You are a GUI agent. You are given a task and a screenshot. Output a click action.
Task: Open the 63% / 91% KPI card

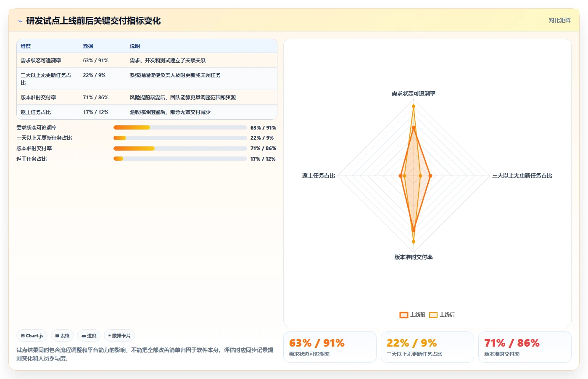330,347
